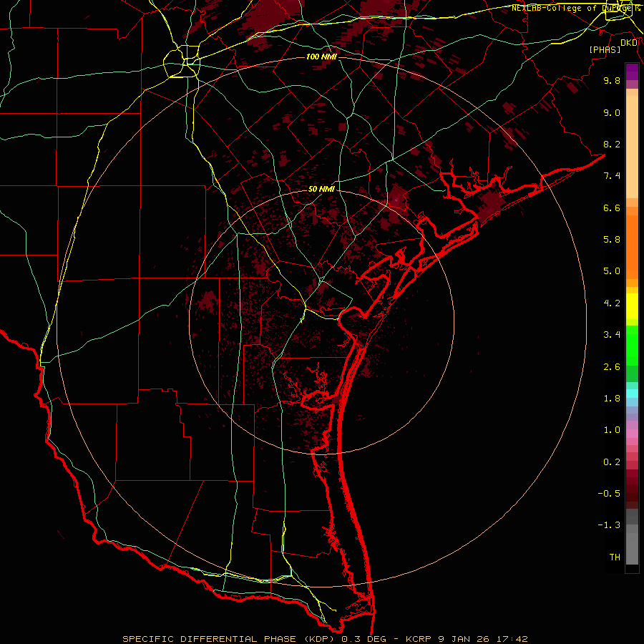Select the 2.6 value on the color scale
The image size is (644, 644).
612,367
